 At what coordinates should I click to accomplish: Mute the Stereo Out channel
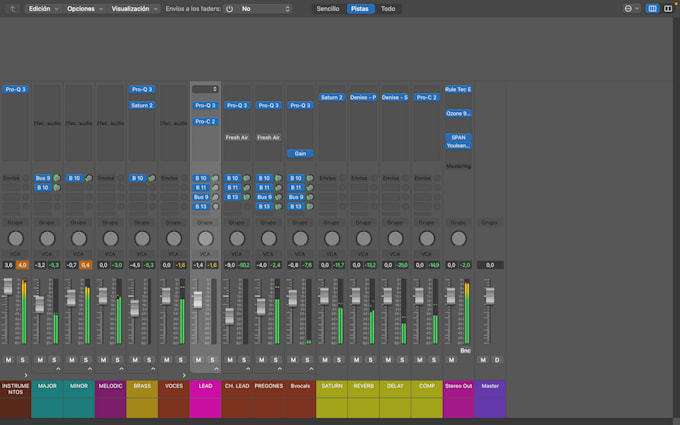451,360
